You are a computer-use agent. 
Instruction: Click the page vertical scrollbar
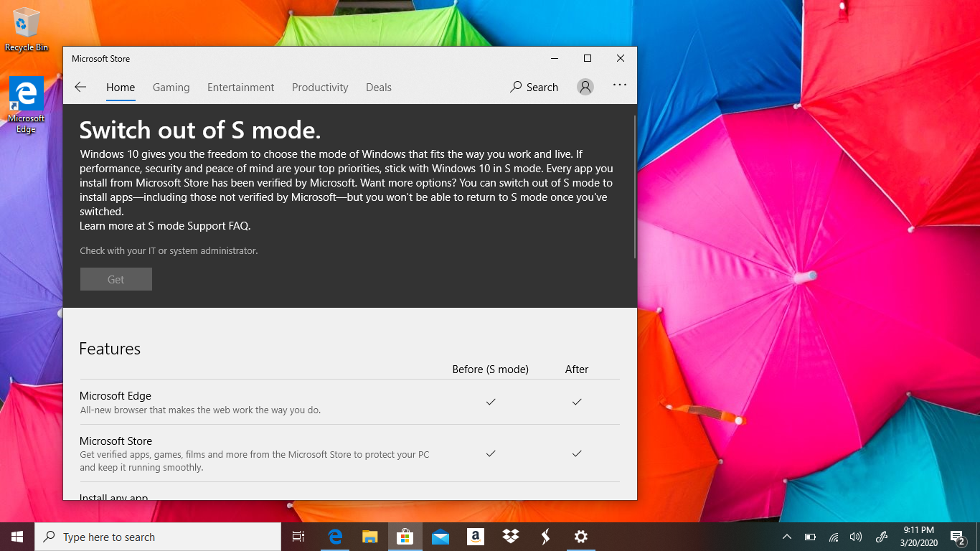[634, 187]
